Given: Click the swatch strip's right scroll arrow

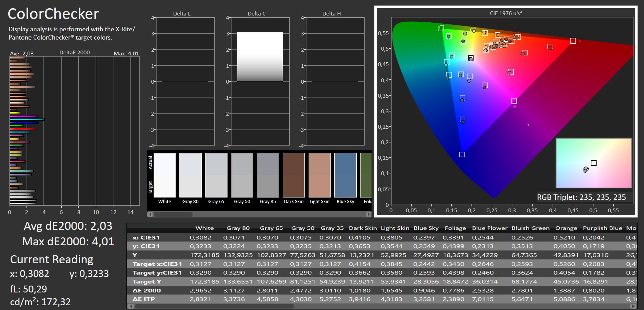Looking at the screenshot, I should pyautogui.click(x=368, y=214).
